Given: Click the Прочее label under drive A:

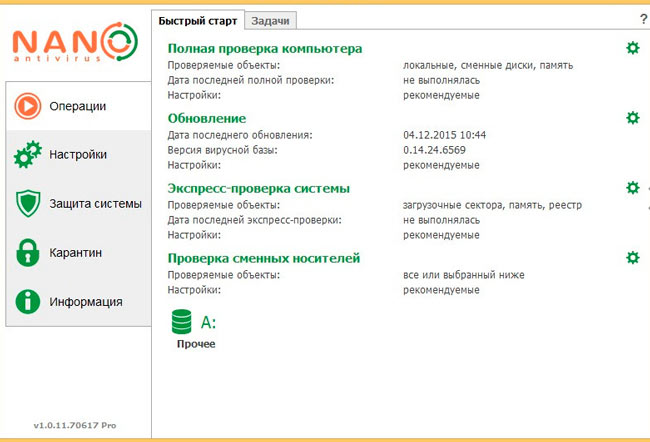Looking at the screenshot, I should 196,344.
